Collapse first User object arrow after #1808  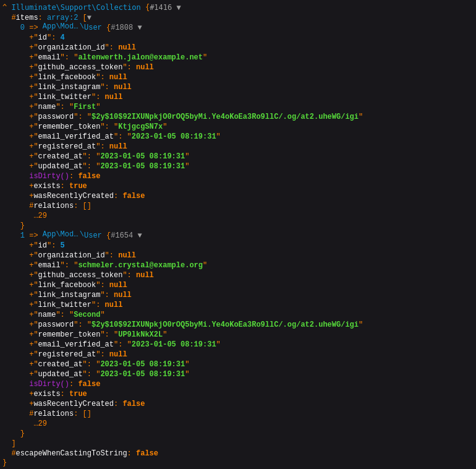140,28
